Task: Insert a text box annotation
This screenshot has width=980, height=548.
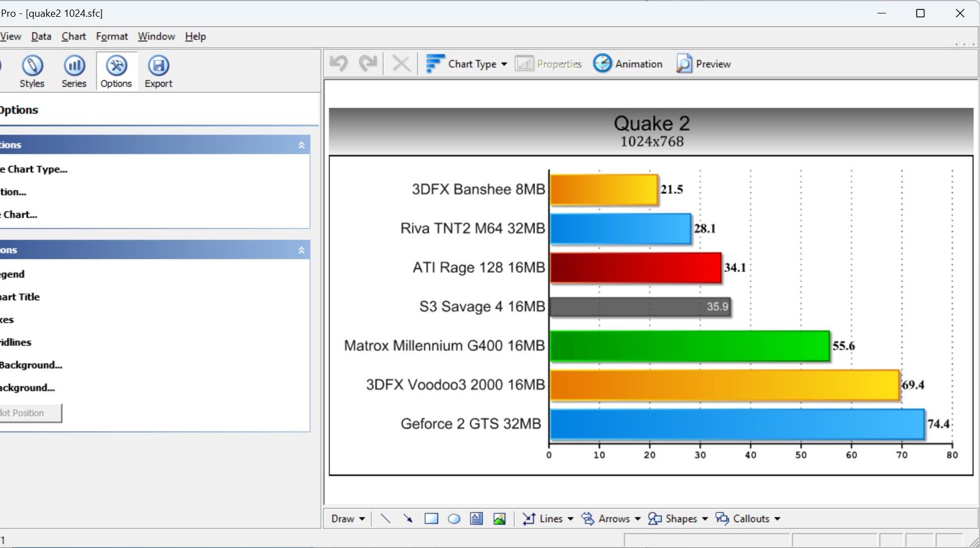Action: 476,519
